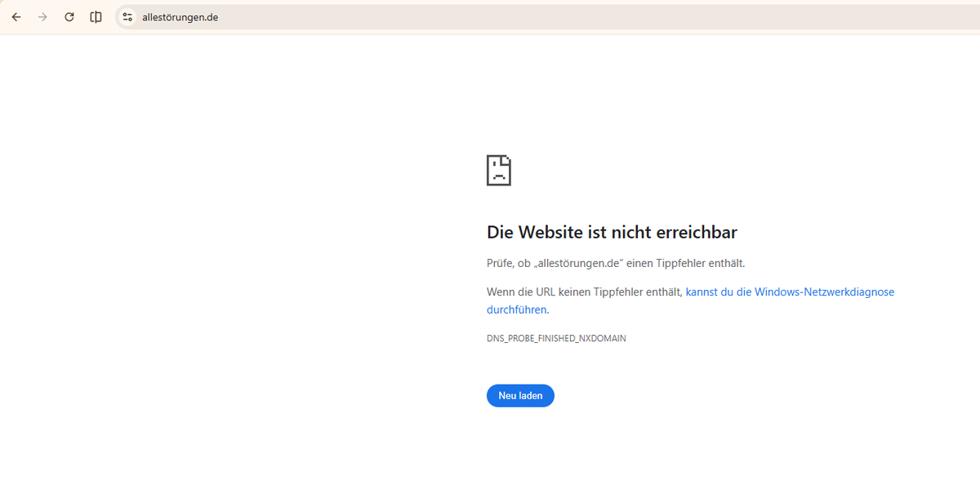View site information icon in address bar
Image resolution: width=980 pixels, height=503 pixels.
click(x=127, y=17)
